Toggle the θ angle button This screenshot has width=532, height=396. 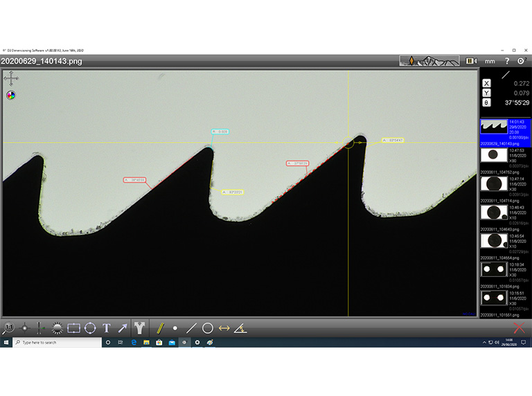pos(486,102)
